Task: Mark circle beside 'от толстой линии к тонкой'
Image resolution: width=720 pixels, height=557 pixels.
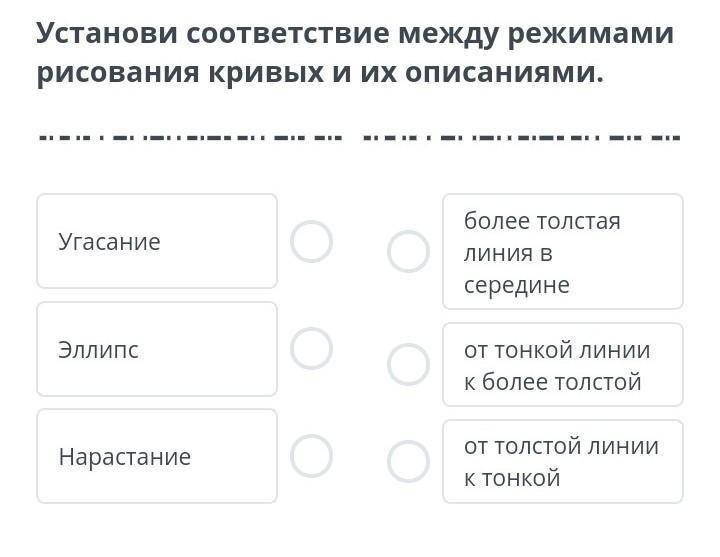Action: 408,462
